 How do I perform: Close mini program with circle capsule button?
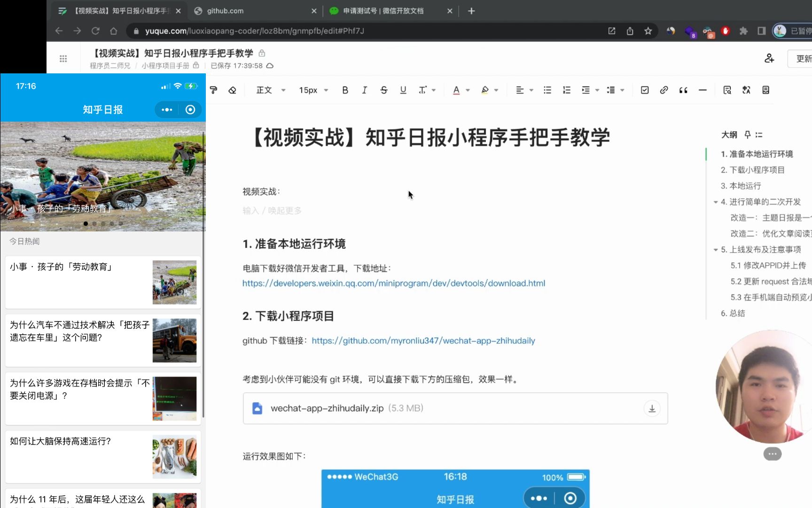pyautogui.click(x=190, y=110)
